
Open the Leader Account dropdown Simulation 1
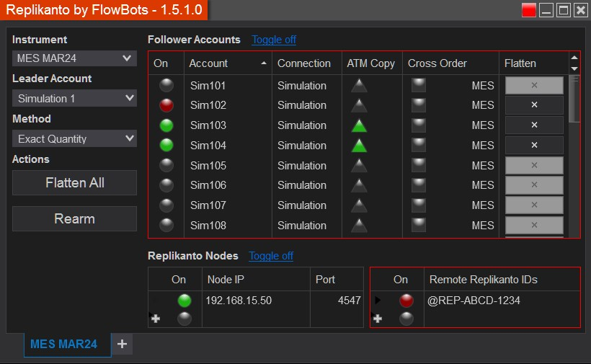[74, 98]
